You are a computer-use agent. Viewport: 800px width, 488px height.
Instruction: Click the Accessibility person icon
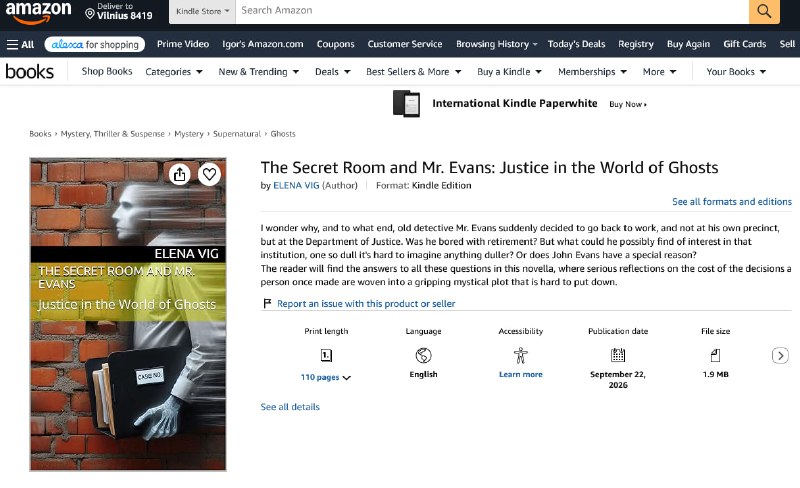(x=520, y=355)
